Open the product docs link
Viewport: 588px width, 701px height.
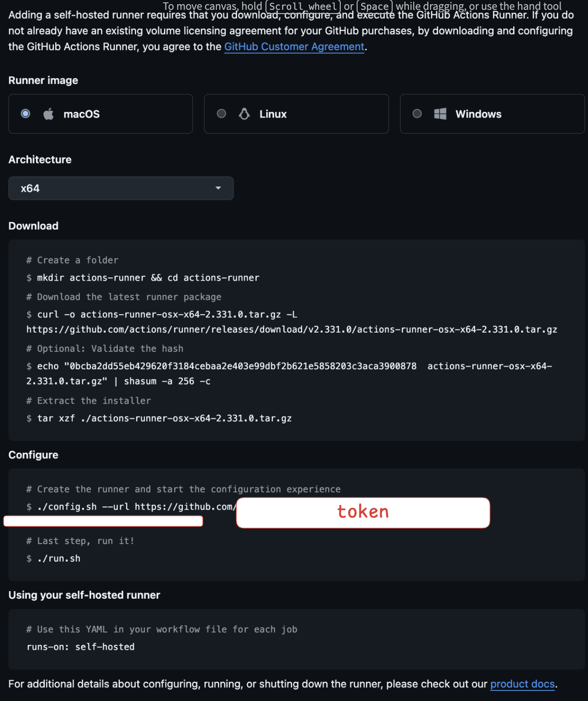pos(522,684)
